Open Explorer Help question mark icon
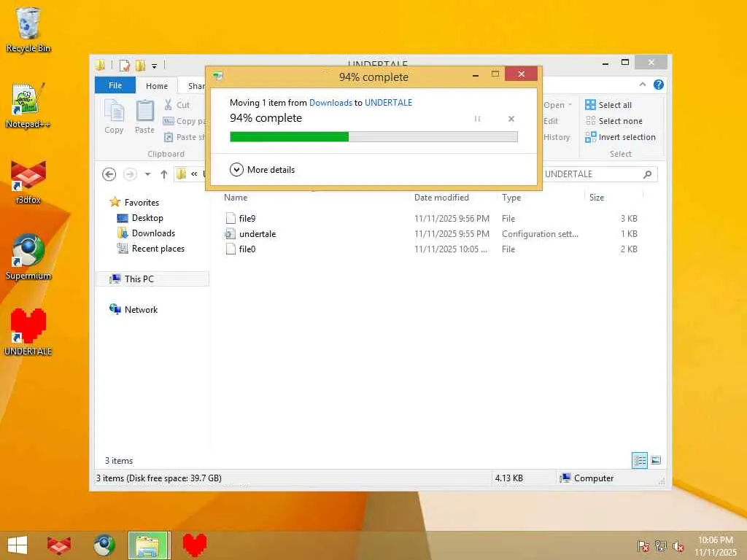The height and width of the screenshot is (560, 747). pos(659,85)
